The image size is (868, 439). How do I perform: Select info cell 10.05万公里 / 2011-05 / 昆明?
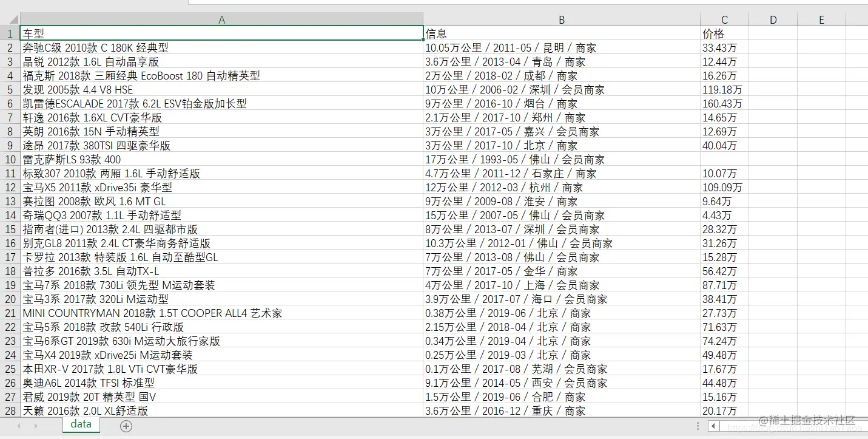pos(562,47)
